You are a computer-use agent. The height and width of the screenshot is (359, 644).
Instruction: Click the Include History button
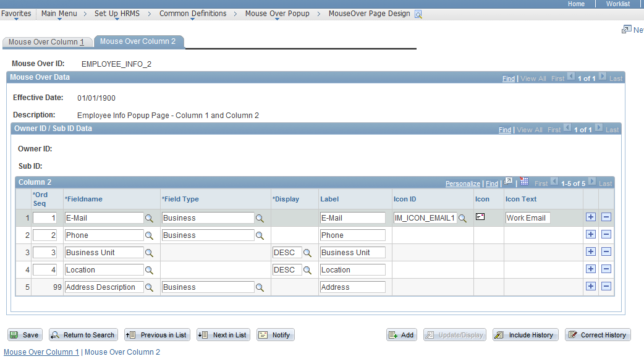pyautogui.click(x=525, y=334)
